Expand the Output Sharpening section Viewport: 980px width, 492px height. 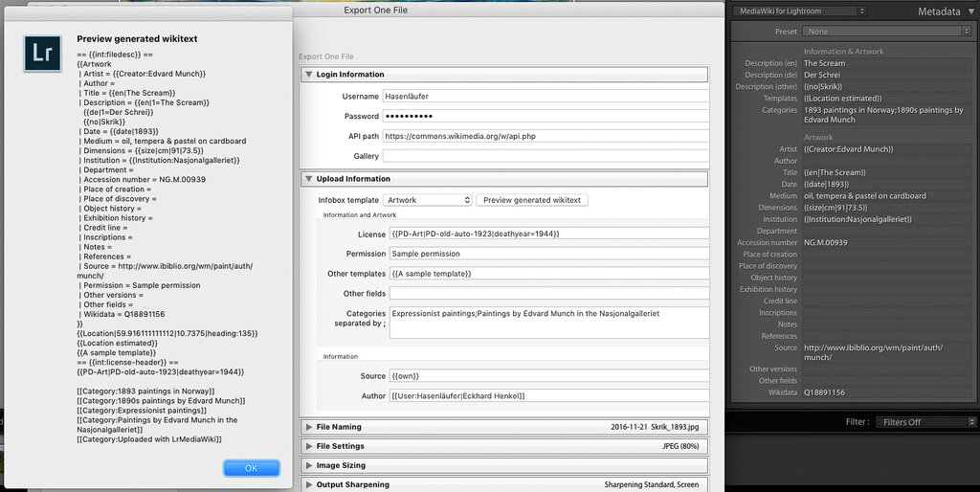click(x=309, y=484)
